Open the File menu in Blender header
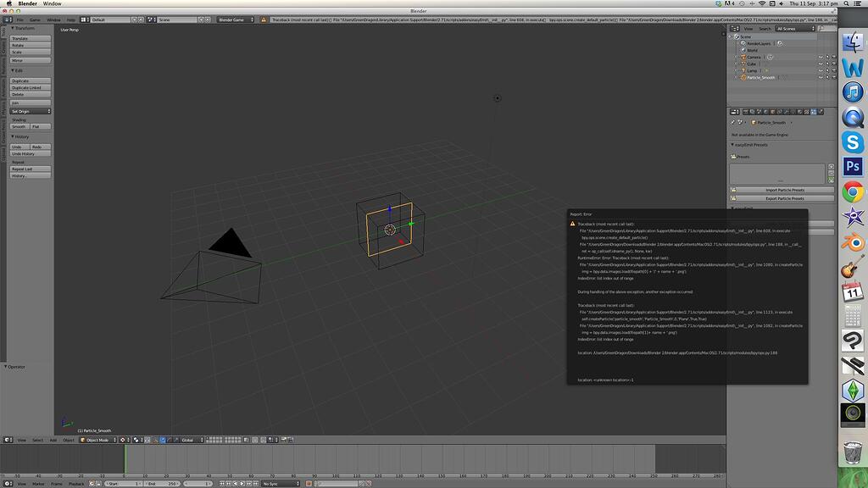 coord(20,20)
